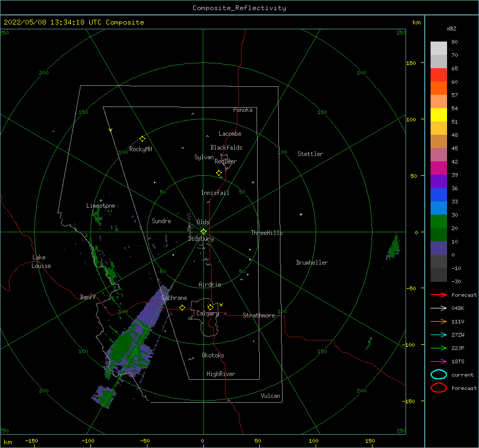This screenshot has height=448, width=479.
Task: Click the dBZ legend heading
Action: (451, 28)
